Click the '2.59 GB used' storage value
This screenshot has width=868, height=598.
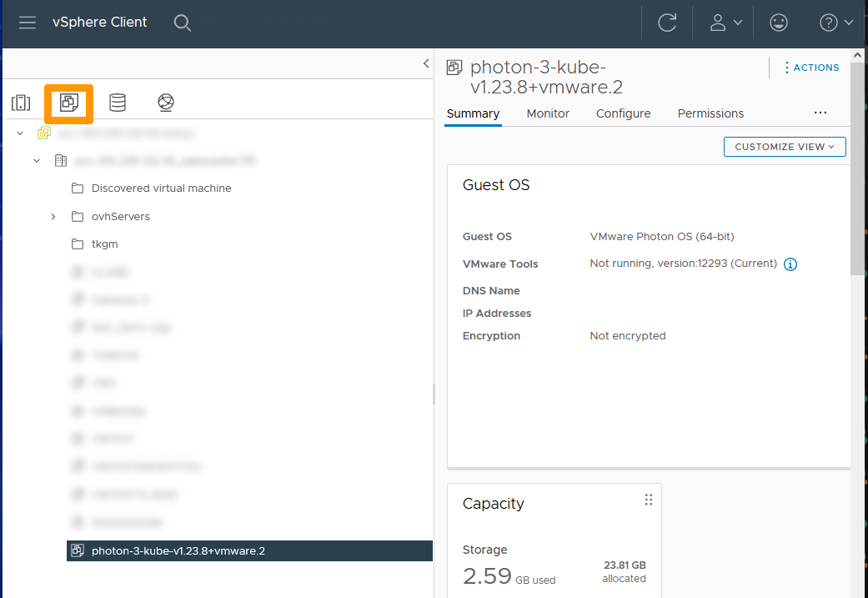[509, 575]
